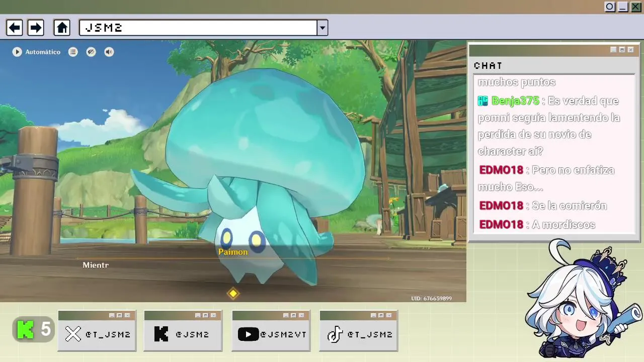Click the YouTube logo icon
This screenshot has height=362, width=644.
coord(248,334)
